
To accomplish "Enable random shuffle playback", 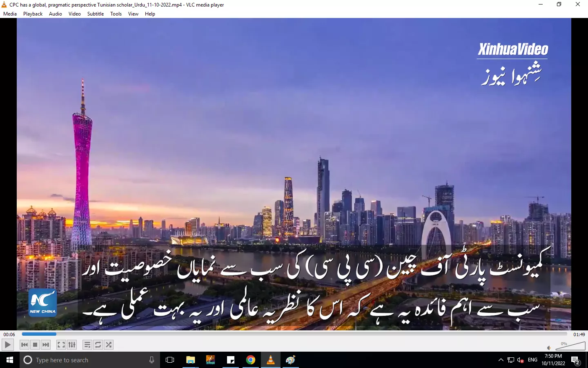I will click(x=109, y=345).
